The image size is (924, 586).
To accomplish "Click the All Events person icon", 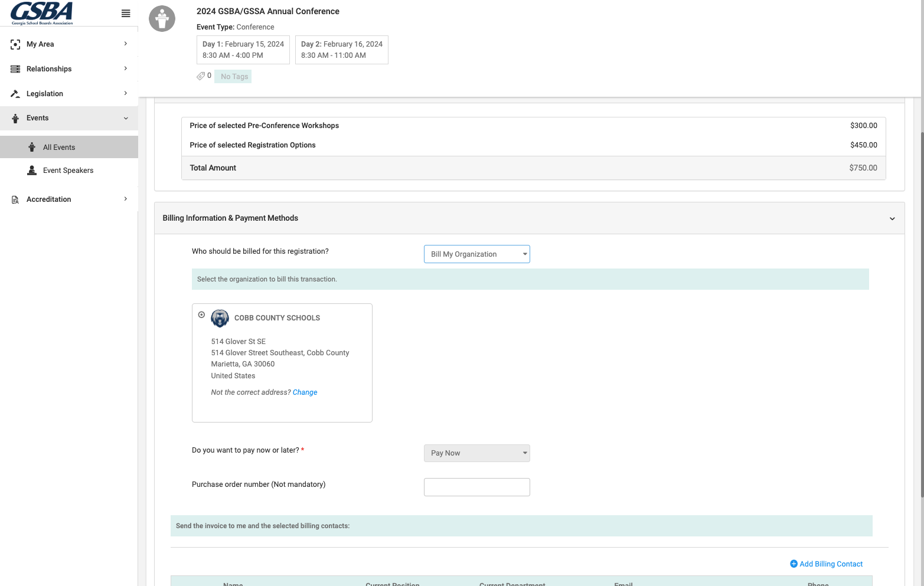I will point(32,147).
